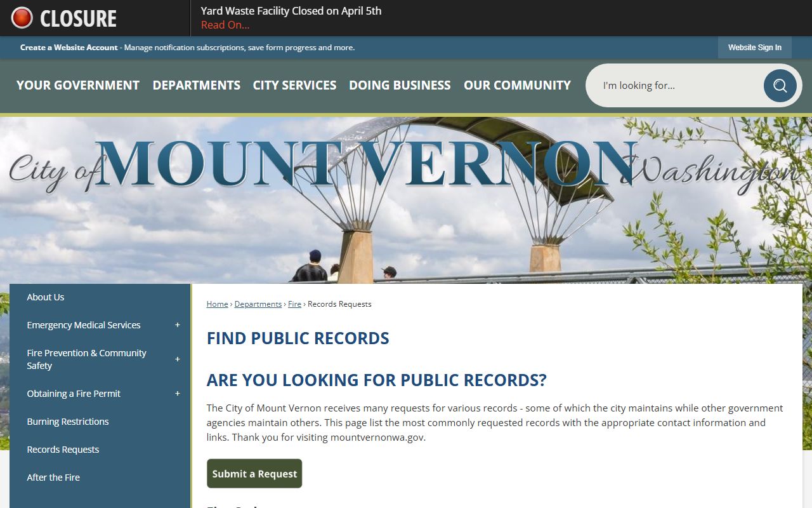Click the Submit a Request button
The height and width of the screenshot is (508, 812).
254,474
